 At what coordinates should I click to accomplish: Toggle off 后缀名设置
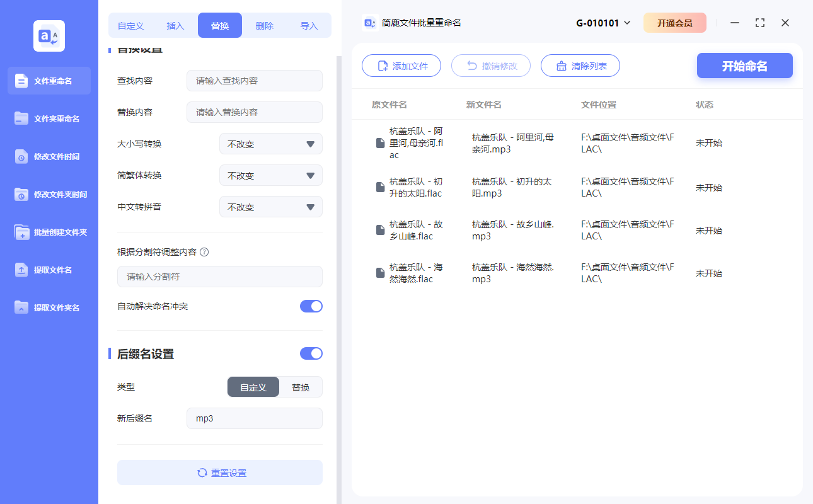point(311,353)
